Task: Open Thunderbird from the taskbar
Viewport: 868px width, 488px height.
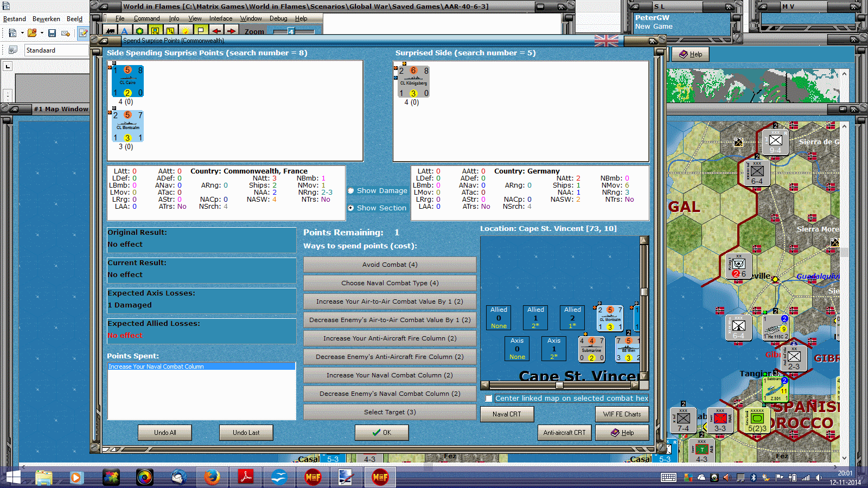Action: click(x=178, y=477)
